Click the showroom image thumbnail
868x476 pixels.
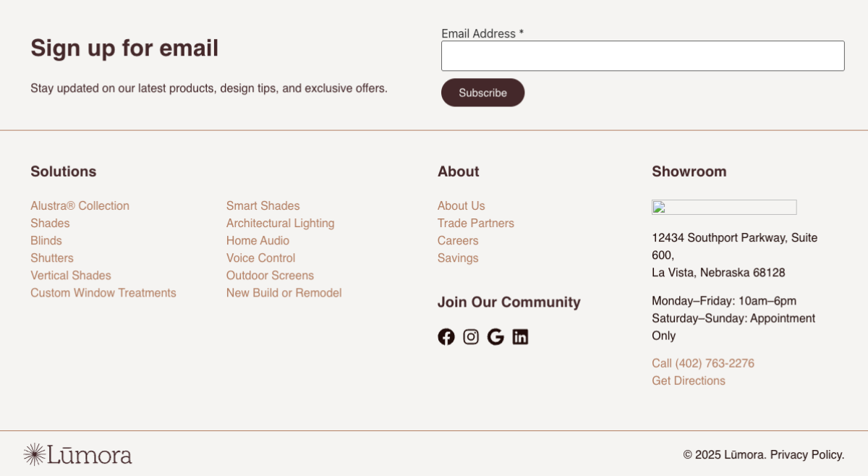723,208
